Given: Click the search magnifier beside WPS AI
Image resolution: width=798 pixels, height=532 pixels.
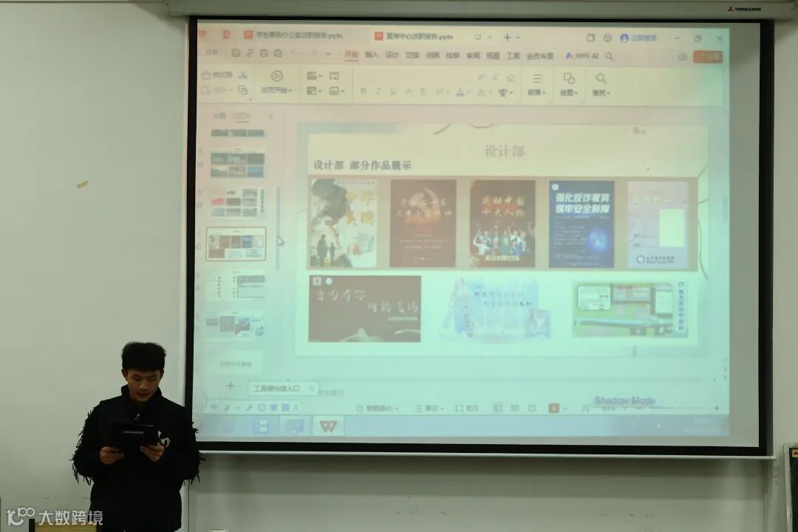Looking at the screenshot, I should [x=609, y=56].
